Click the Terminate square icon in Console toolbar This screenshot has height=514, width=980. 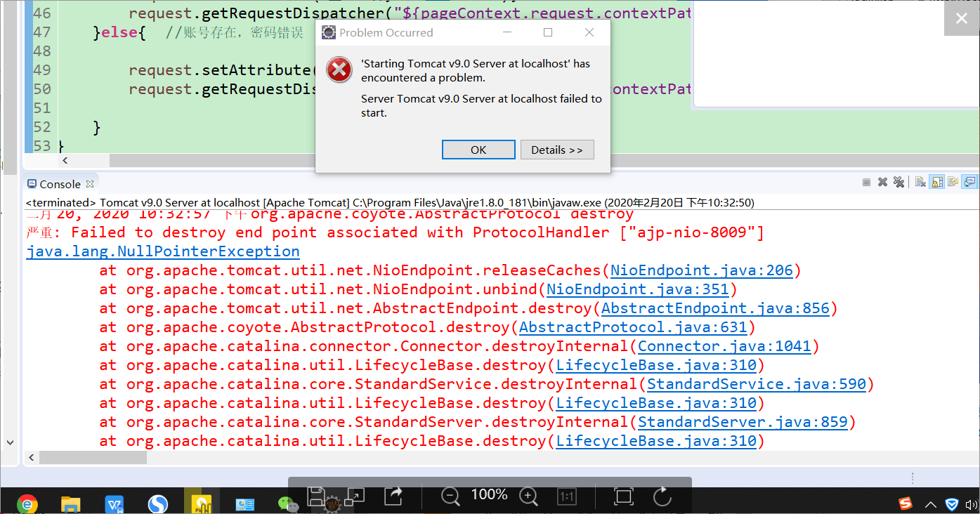[867, 183]
